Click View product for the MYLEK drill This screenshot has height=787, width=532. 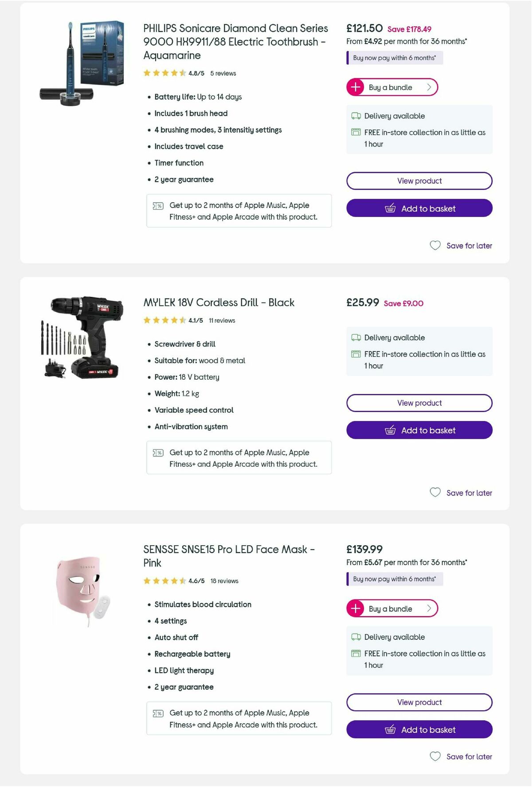tap(419, 403)
